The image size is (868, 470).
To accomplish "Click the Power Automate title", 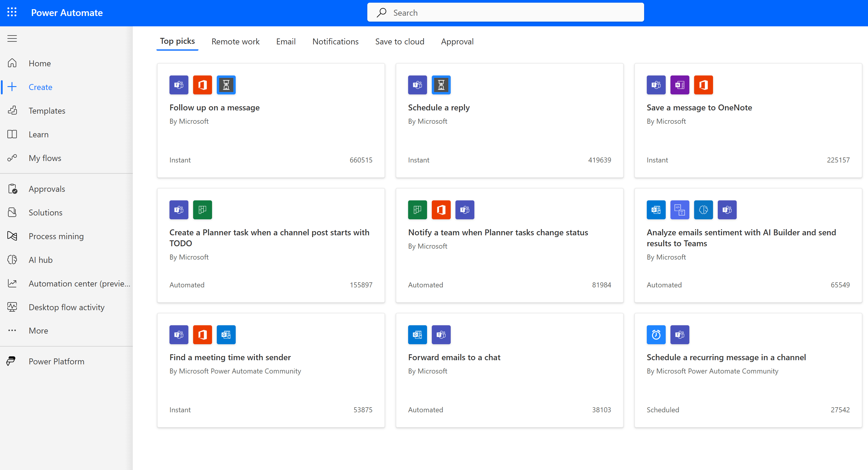I will (x=67, y=12).
